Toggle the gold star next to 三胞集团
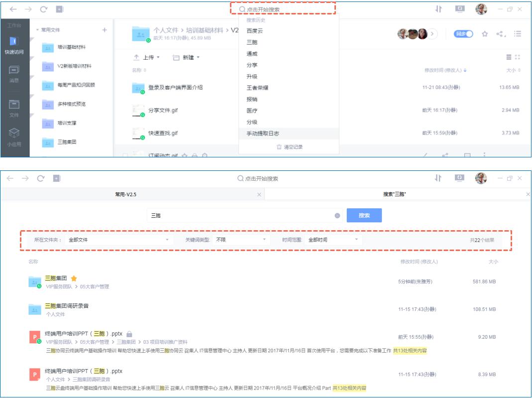This screenshot has width=532, height=401. (x=74, y=278)
